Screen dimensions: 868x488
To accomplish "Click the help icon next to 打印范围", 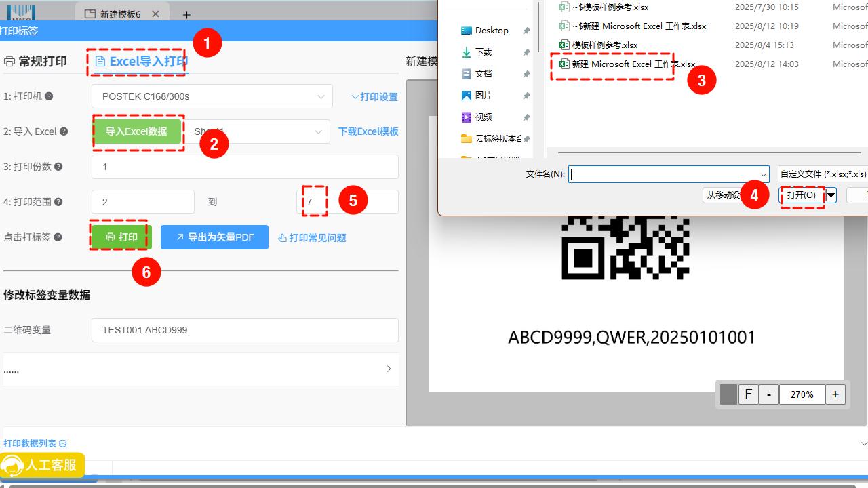I will 58,202.
